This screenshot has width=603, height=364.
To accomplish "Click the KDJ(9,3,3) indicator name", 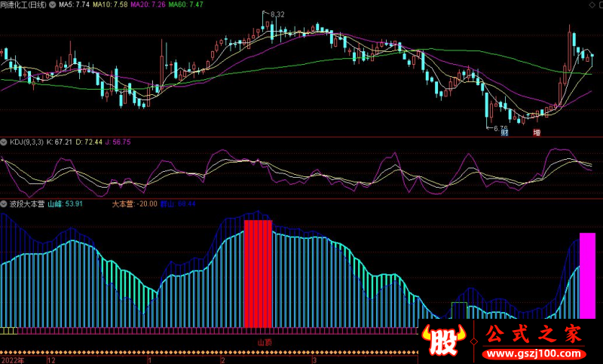I will [x=26, y=142].
